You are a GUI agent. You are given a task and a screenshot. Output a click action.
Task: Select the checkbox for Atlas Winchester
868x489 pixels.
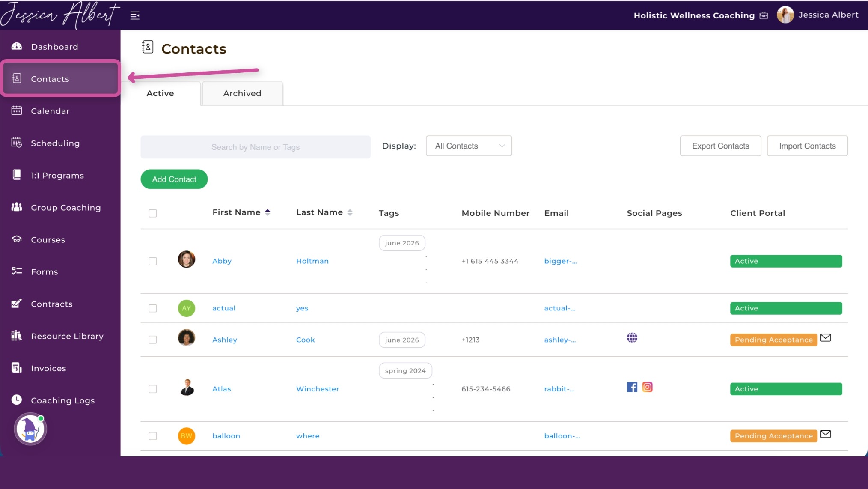(153, 389)
